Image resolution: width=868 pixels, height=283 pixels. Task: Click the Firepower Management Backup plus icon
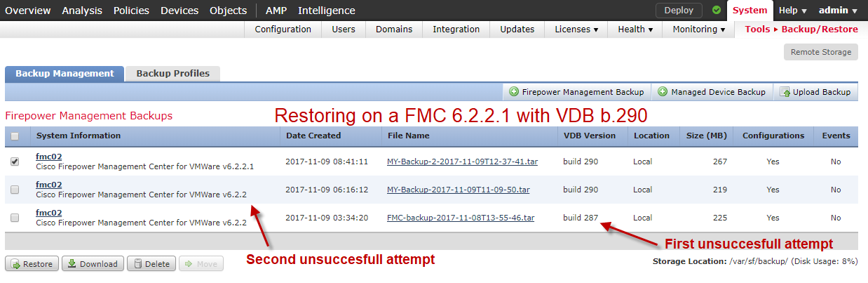point(514,92)
